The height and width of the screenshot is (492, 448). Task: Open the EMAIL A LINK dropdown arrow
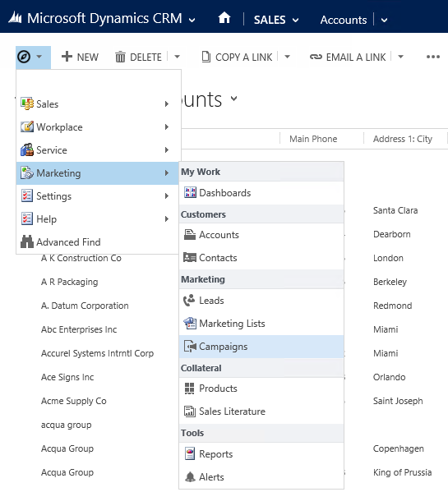click(x=400, y=57)
